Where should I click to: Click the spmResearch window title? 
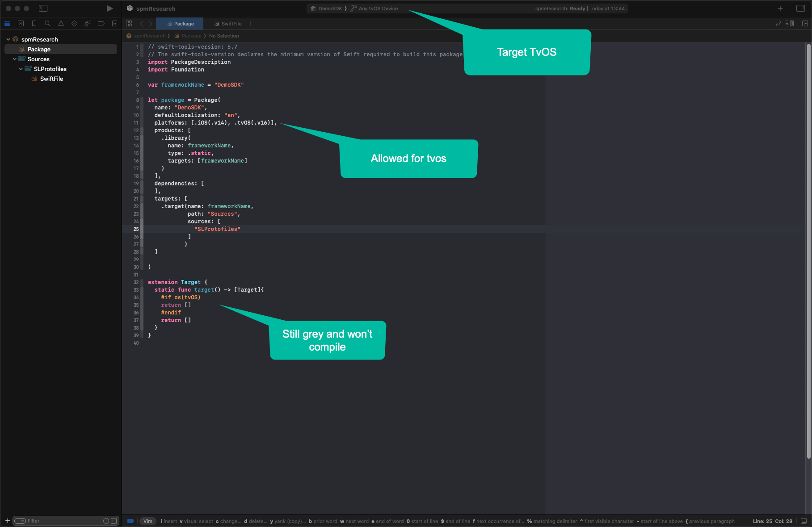point(156,8)
